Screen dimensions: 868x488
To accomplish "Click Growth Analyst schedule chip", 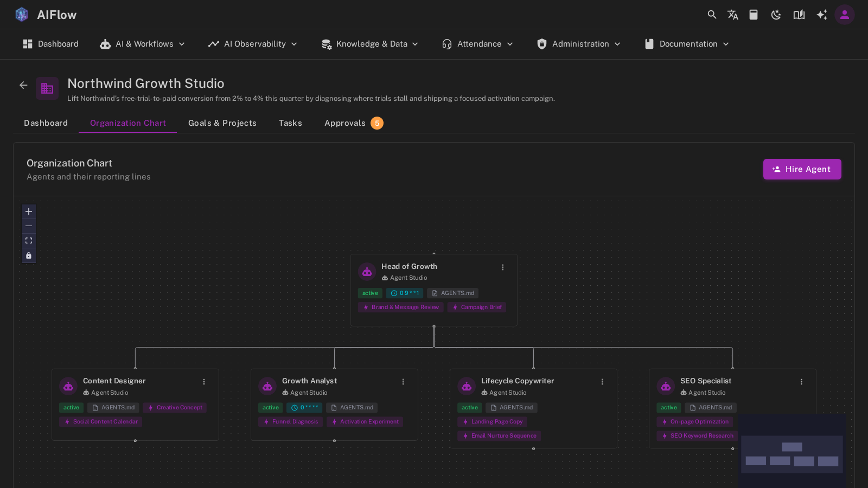I will [x=304, y=408].
